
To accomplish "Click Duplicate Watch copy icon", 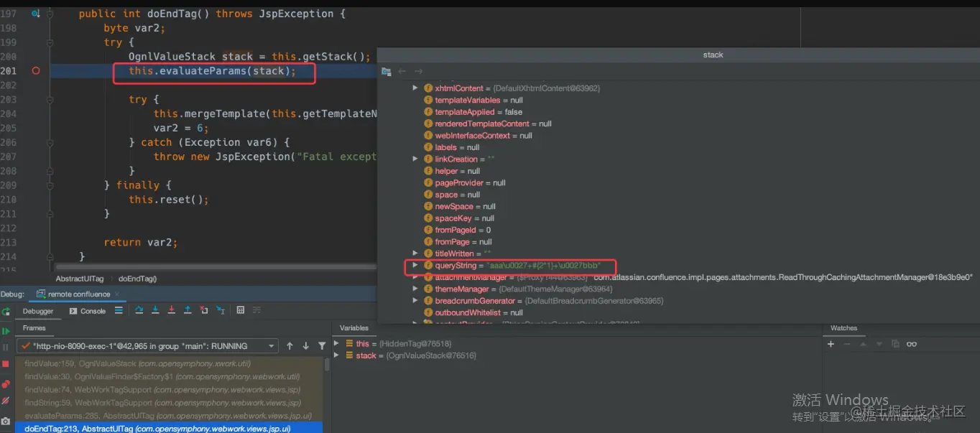I will click(895, 344).
